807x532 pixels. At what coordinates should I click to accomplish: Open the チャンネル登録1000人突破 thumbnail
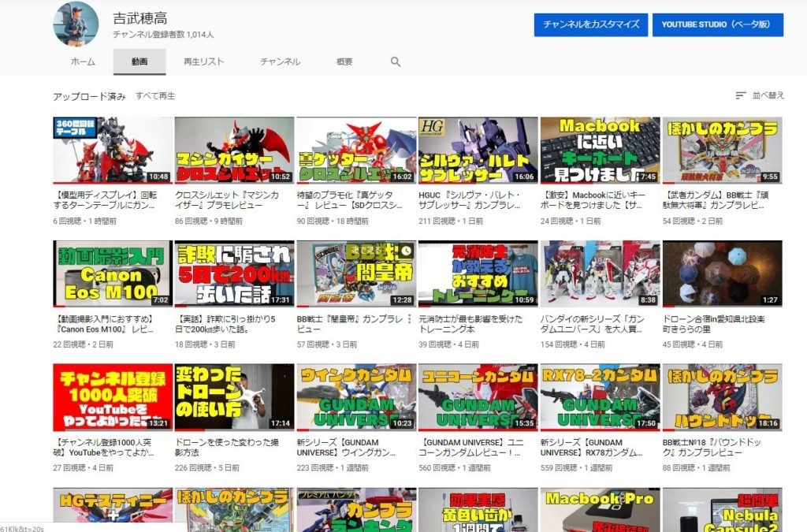[113, 397]
